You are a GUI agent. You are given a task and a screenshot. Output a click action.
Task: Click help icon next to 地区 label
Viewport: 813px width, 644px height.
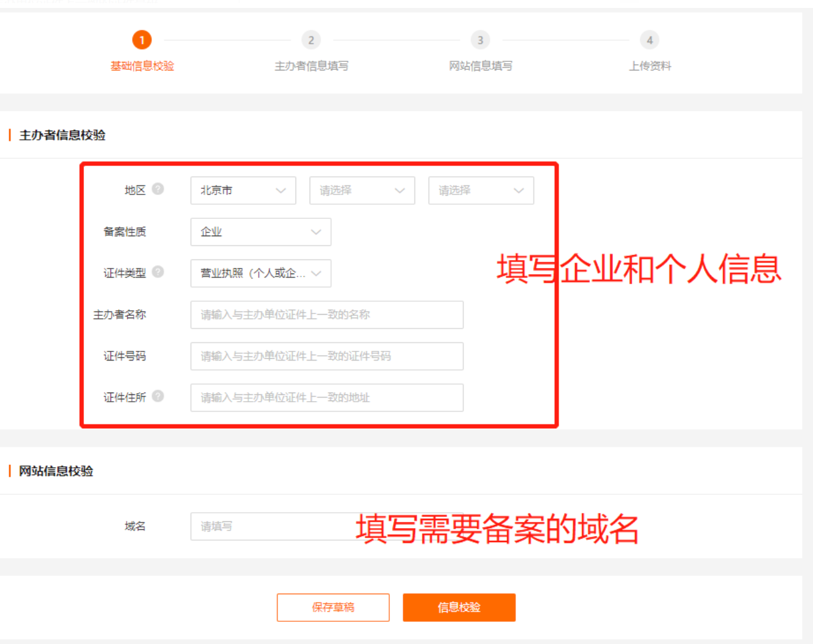tap(158, 189)
